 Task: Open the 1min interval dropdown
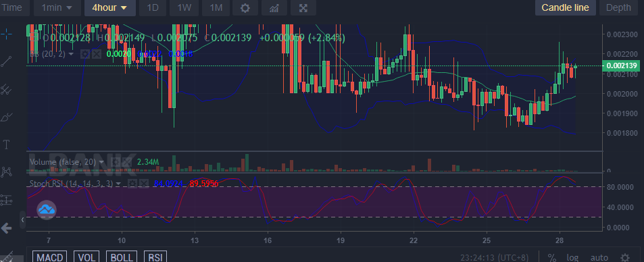pos(57,8)
